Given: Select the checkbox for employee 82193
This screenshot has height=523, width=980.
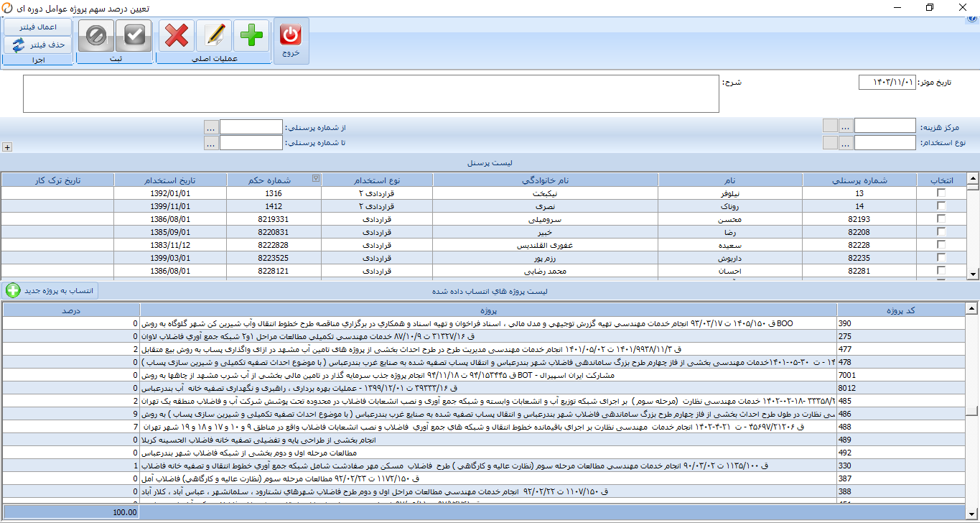Looking at the screenshot, I should pos(941,219).
